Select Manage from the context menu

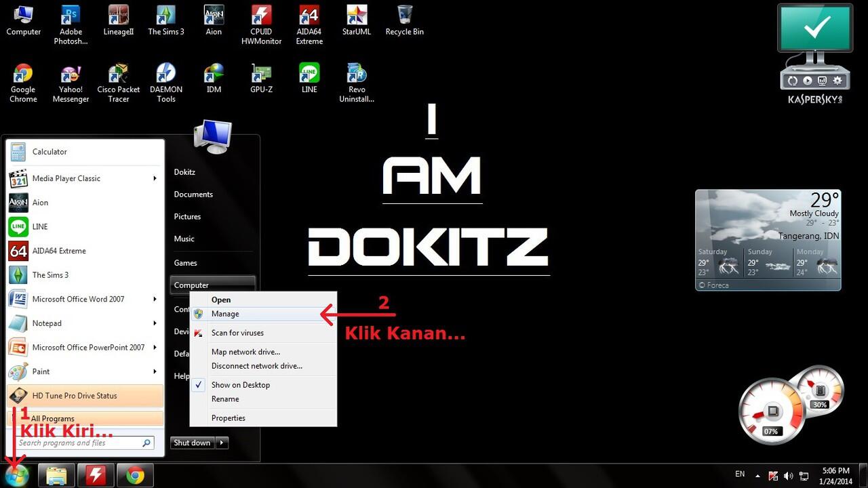tap(225, 314)
